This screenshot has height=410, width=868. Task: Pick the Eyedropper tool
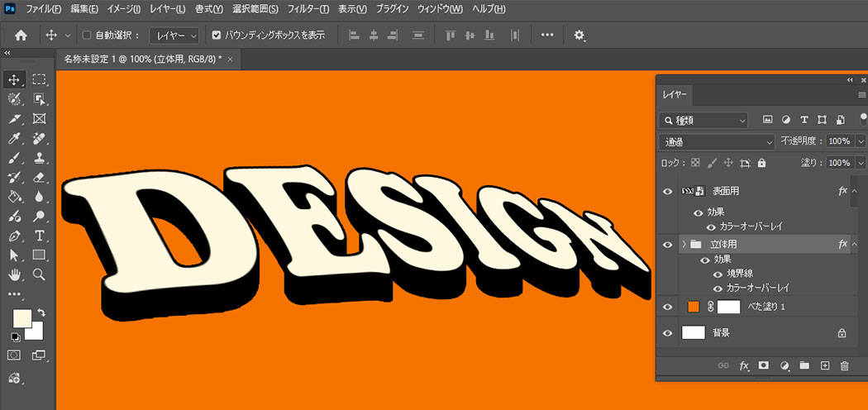[x=14, y=138]
